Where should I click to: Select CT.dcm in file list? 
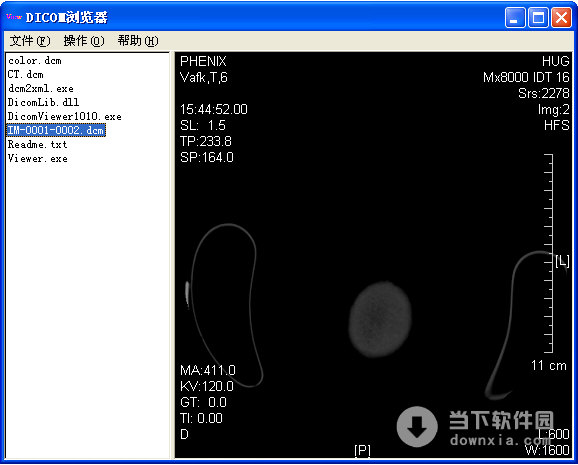(x=25, y=74)
